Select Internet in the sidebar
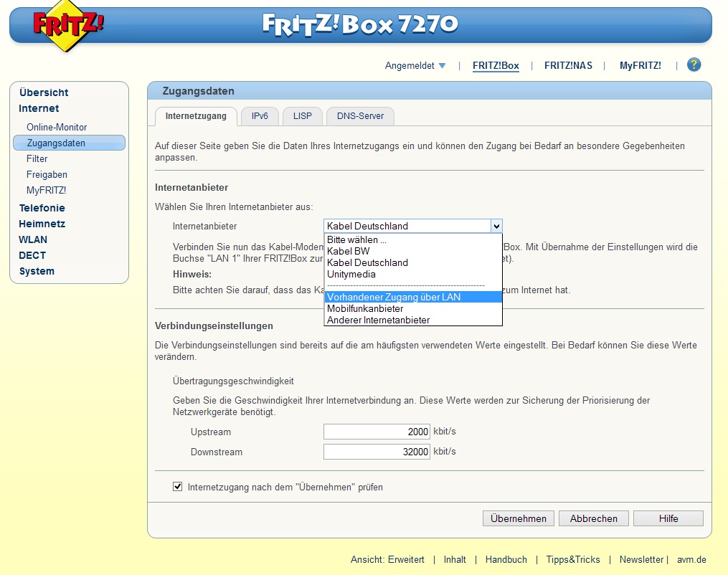 coord(39,108)
